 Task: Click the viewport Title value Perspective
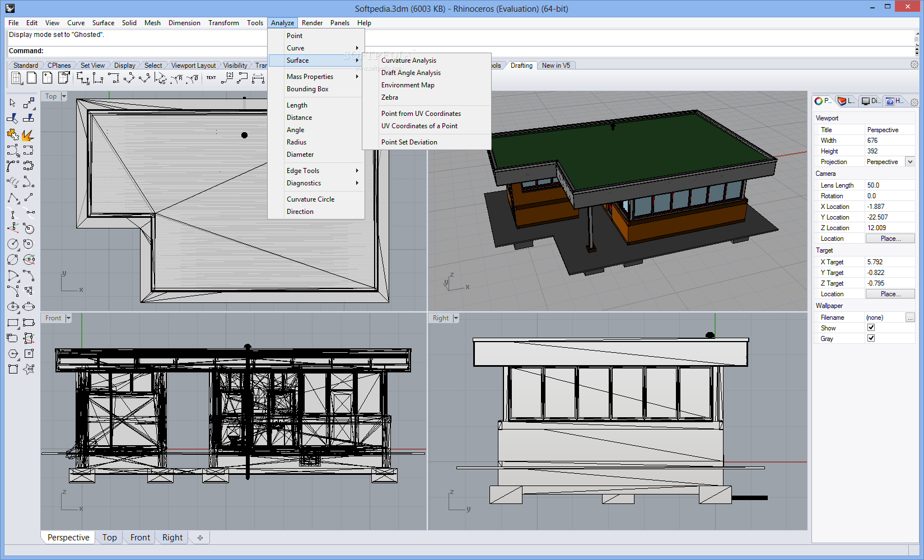[890, 130]
